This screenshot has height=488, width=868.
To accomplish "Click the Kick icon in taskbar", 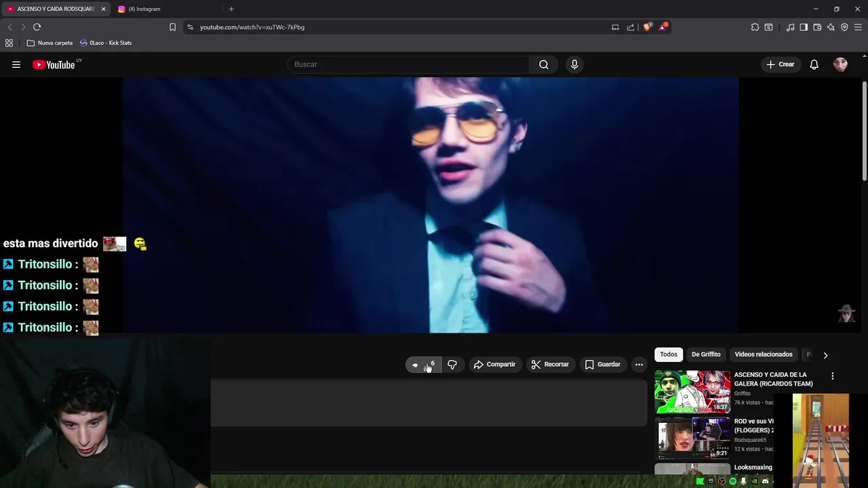I will 700,481.
